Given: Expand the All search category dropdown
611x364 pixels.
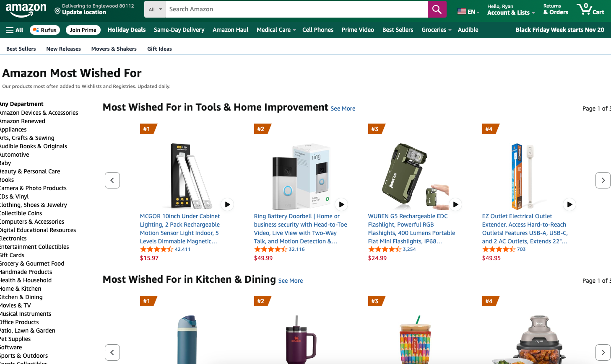Looking at the screenshot, I should click(x=155, y=9).
